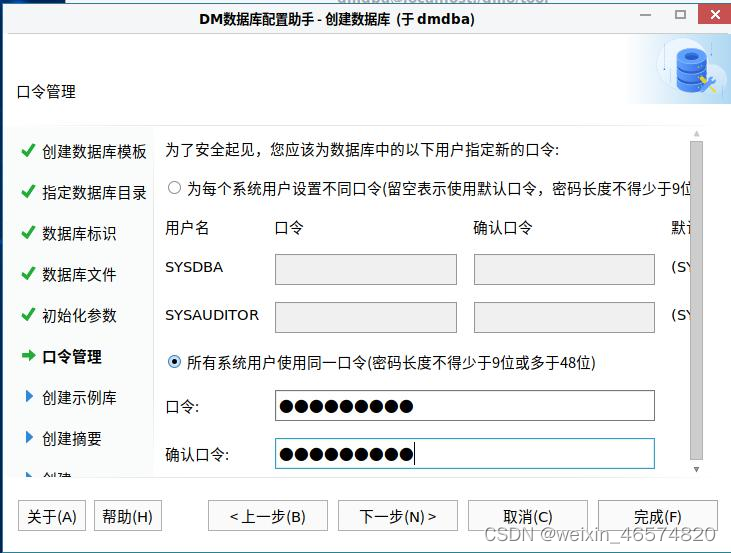Click the vertical scrollbar thumb
This screenshot has width=731, height=553.
click(x=696, y=301)
